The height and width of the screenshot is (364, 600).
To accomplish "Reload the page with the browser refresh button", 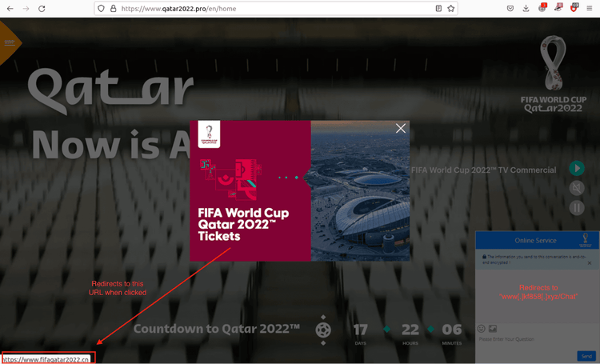I will click(x=42, y=9).
